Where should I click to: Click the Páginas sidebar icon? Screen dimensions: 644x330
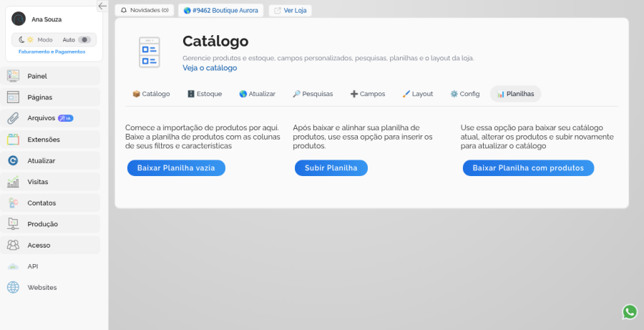tap(13, 97)
